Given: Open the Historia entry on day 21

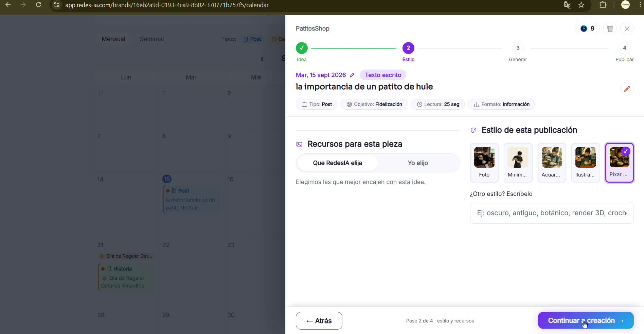Looking at the screenshot, I should coord(126,277).
